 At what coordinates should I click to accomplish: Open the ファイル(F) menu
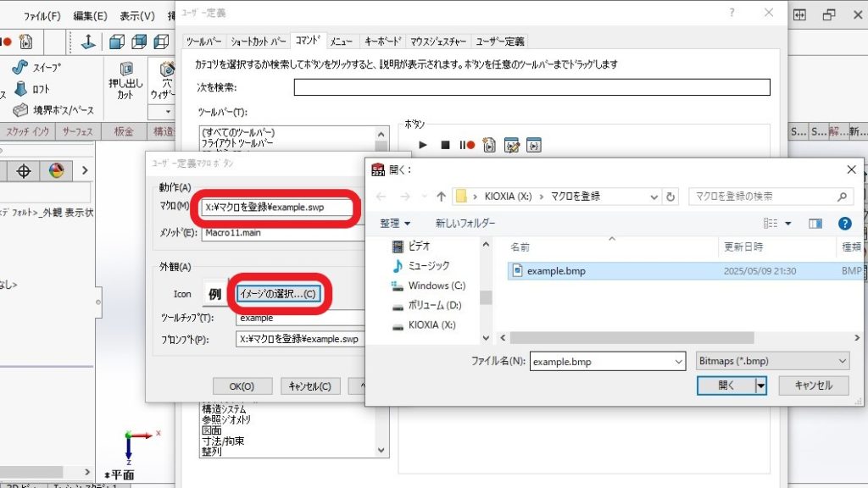coord(42,15)
